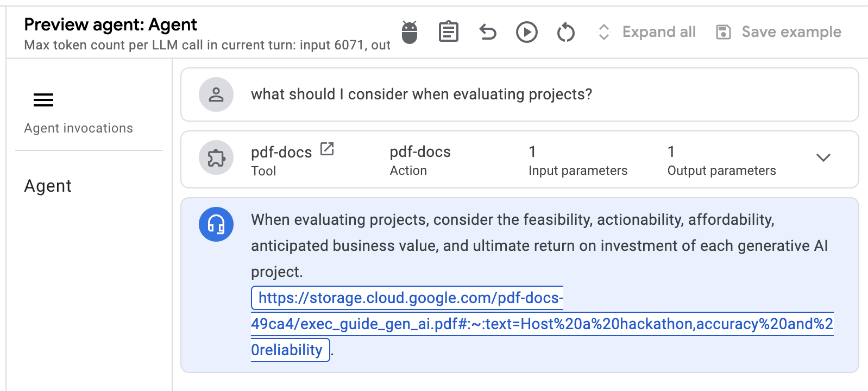Open pdf-docs tool in a new tab
The image size is (868, 391).
pos(327,149)
